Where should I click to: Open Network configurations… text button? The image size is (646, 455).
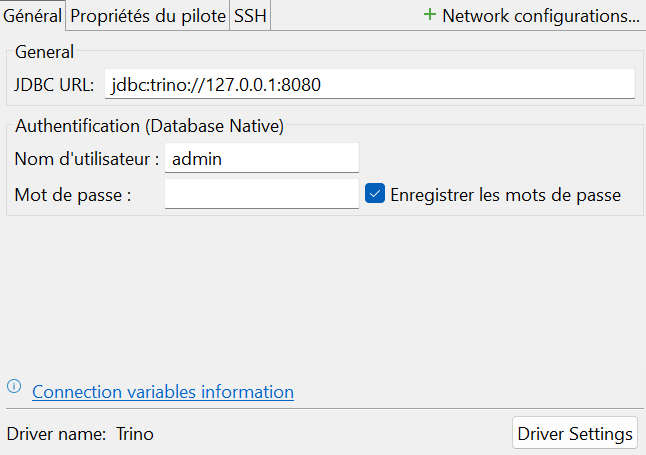pos(540,16)
